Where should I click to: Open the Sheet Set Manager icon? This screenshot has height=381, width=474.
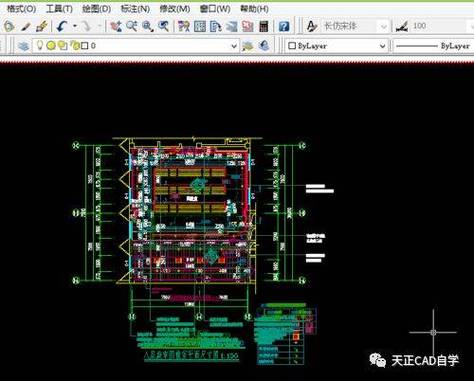pyautogui.click(x=232, y=26)
